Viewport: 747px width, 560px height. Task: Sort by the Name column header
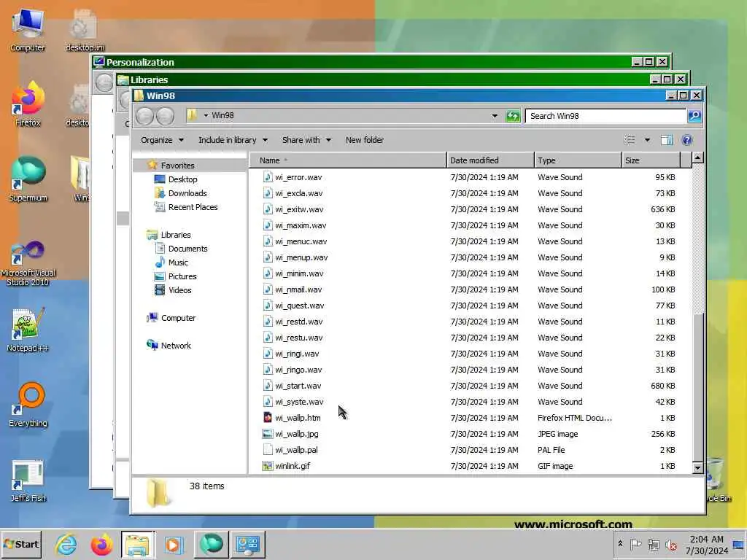click(348, 160)
